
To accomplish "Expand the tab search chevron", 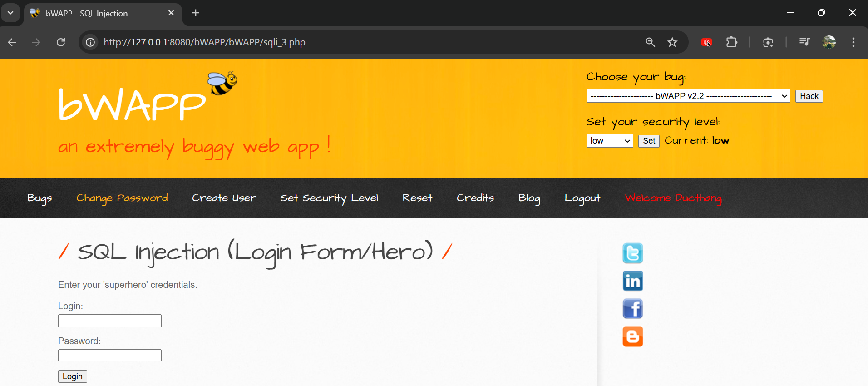I will [10, 13].
